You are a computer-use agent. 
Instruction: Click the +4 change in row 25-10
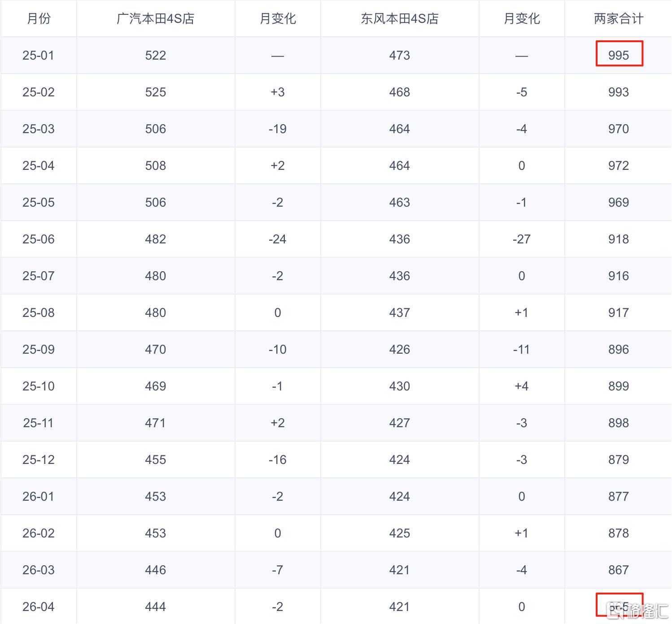tap(522, 386)
